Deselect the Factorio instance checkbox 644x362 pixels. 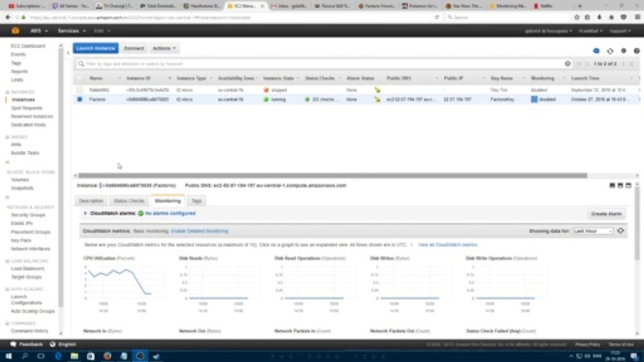click(x=79, y=100)
